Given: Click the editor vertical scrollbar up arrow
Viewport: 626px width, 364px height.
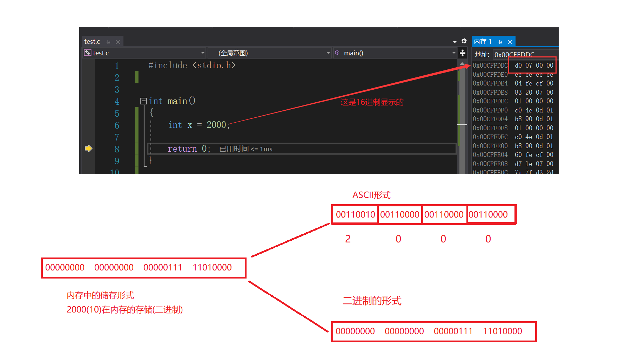Looking at the screenshot, I should tap(462, 64).
